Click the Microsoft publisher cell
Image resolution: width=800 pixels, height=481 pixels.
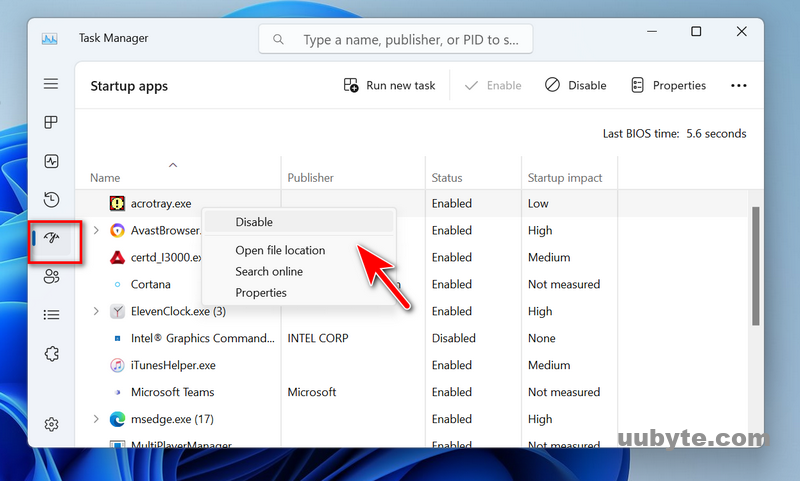pos(312,392)
